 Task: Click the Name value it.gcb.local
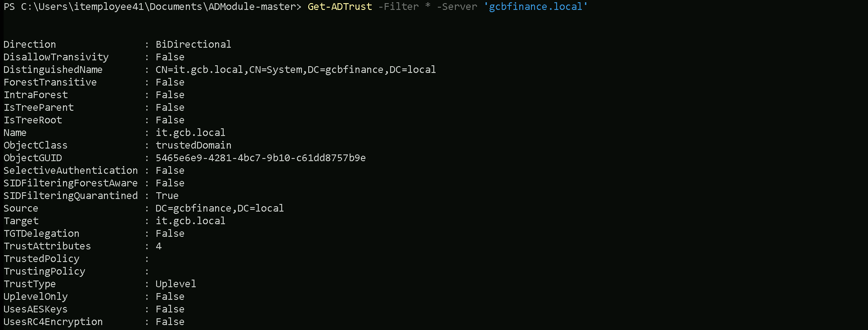coord(190,133)
